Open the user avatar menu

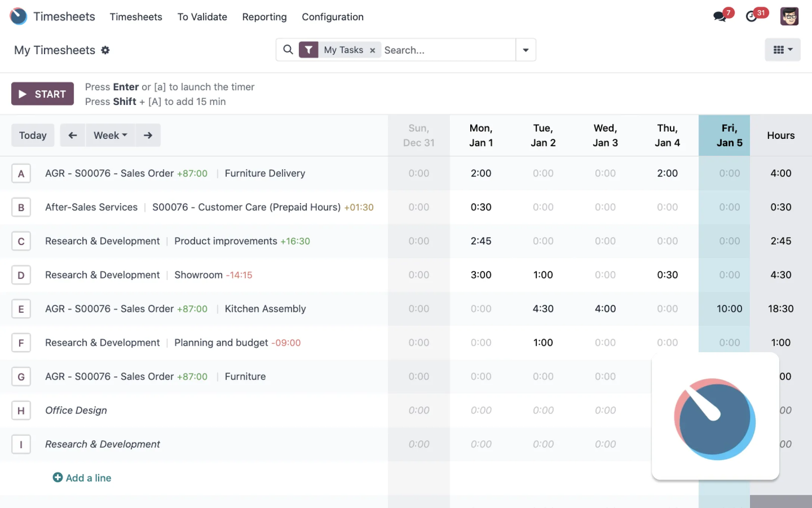pos(789,17)
